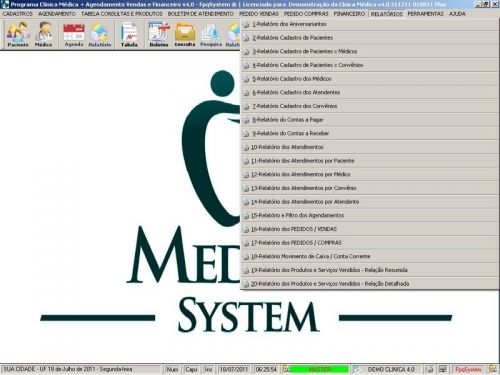This screenshot has width=500, height=375.
Task: Select 12-Relatório dos Atendimentos por Médico
Action: (369, 175)
